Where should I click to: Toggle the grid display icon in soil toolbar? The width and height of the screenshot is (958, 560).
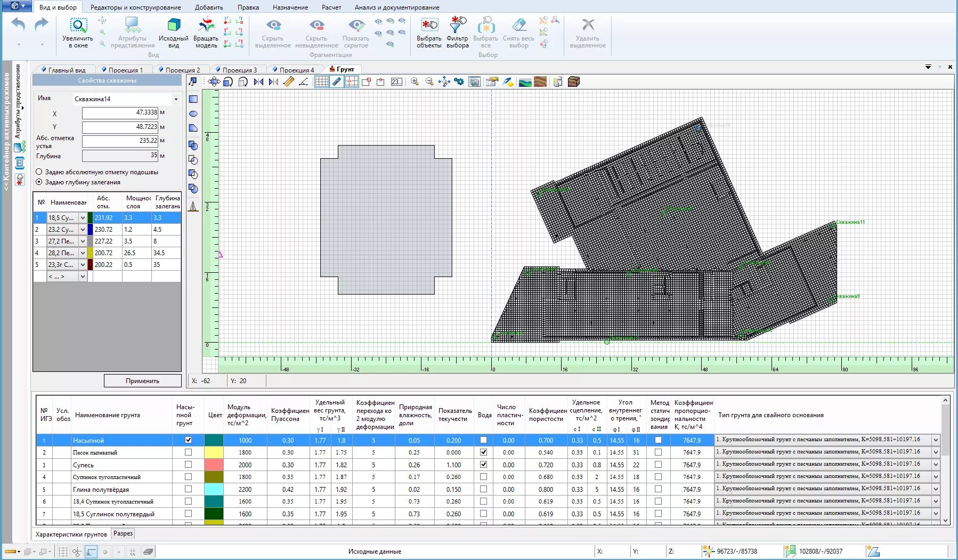(x=321, y=82)
